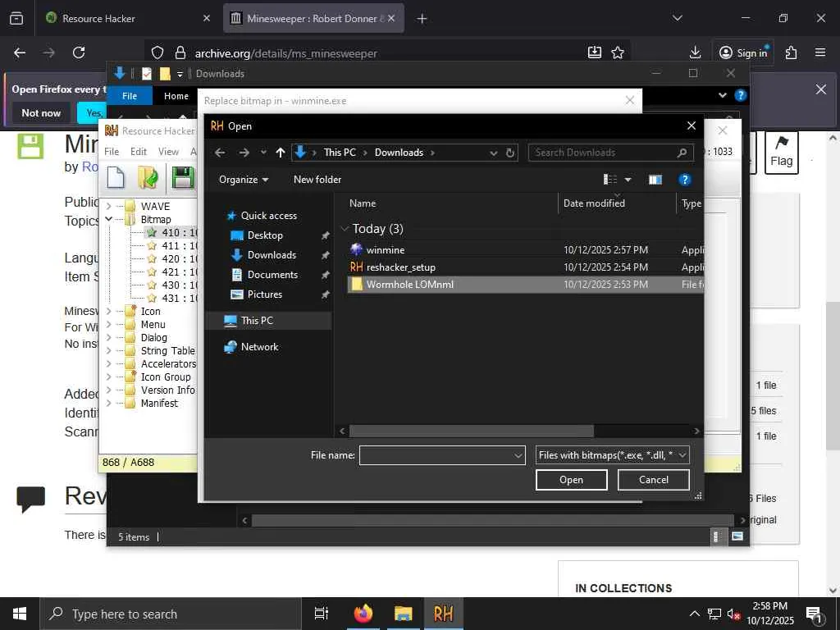The image size is (840, 630).
Task: Open the file type filter dropdown
Action: 682,454
